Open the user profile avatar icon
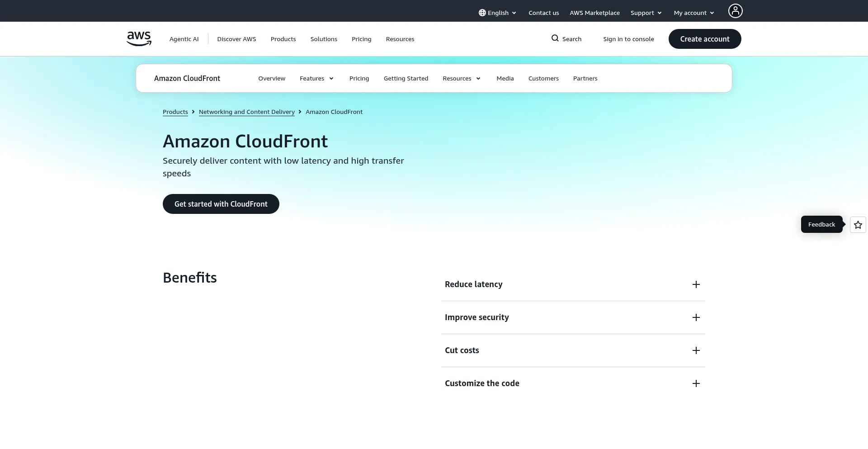Viewport: 868px width, 449px height. point(735,11)
